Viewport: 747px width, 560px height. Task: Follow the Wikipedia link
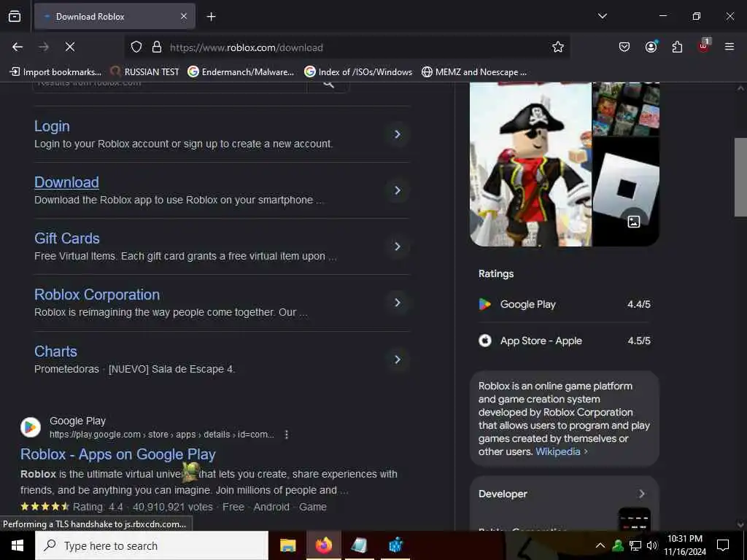(558, 452)
